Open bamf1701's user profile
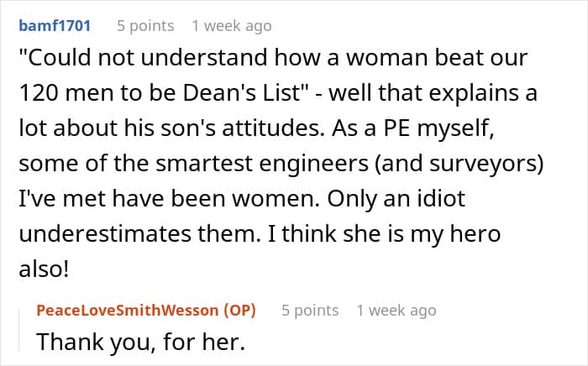 (55, 26)
